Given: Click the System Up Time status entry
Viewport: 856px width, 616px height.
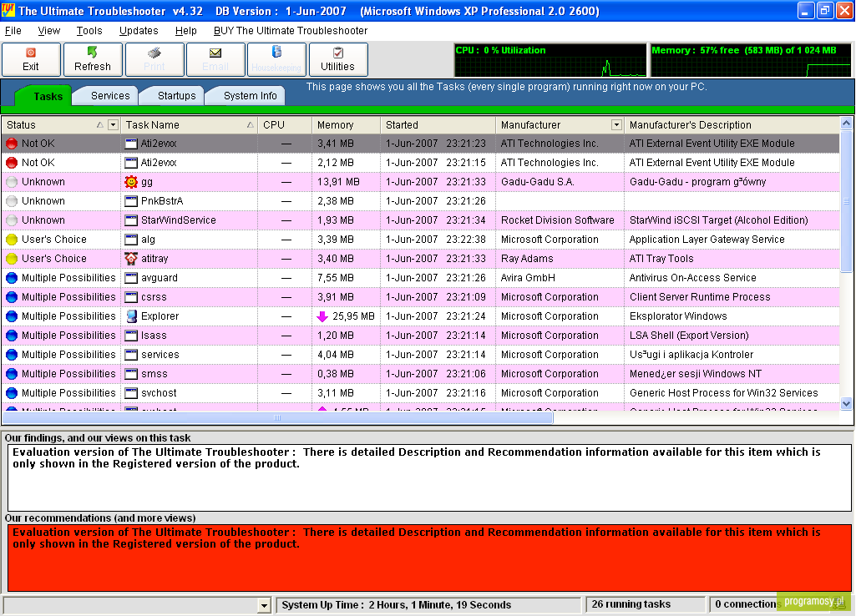Looking at the screenshot, I should coord(428,605).
